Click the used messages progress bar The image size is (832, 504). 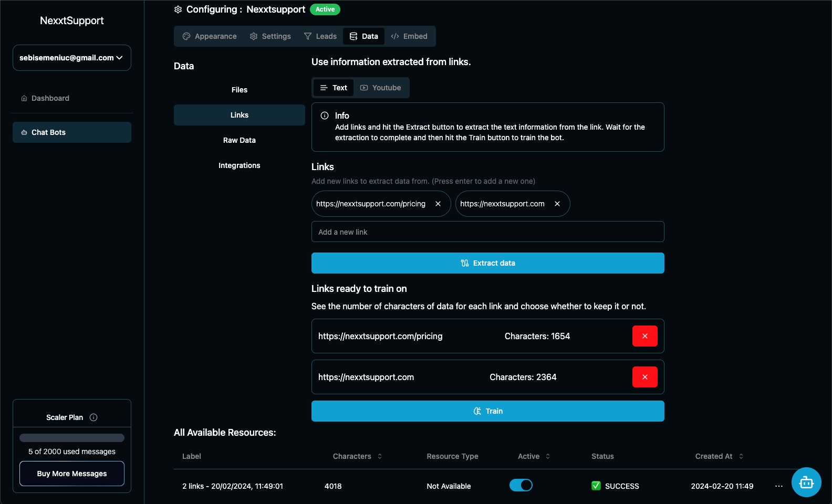(72, 438)
